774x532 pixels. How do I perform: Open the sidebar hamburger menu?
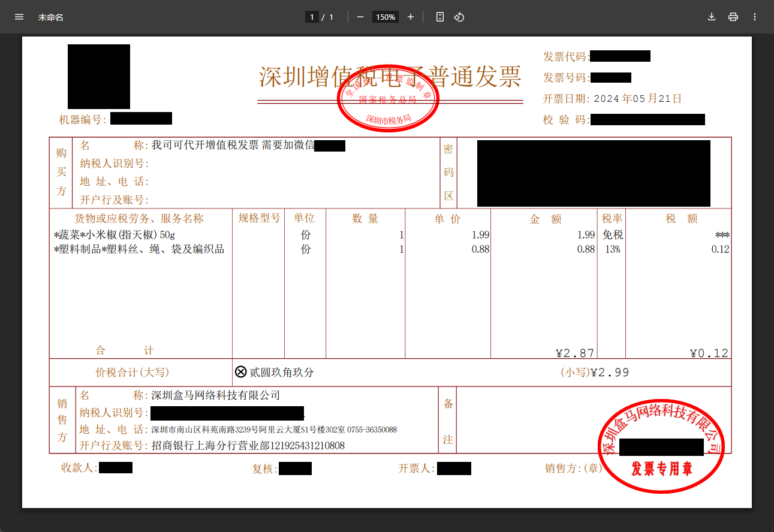[x=19, y=17]
